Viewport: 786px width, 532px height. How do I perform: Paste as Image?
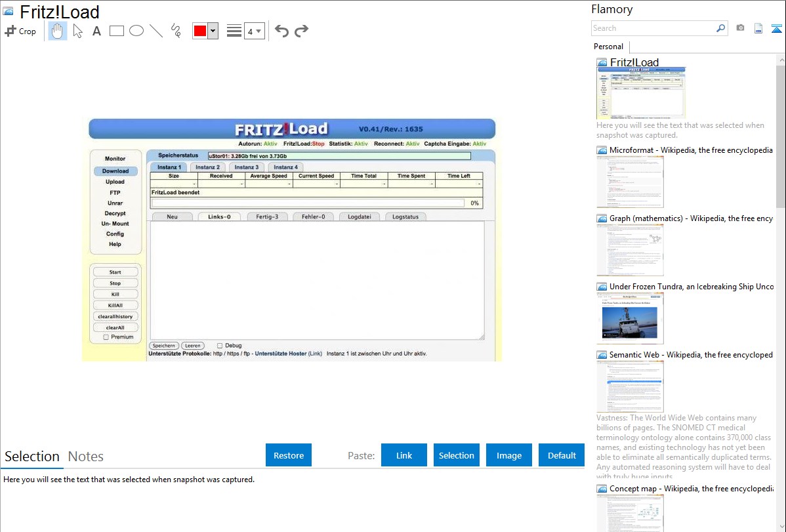pos(508,455)
